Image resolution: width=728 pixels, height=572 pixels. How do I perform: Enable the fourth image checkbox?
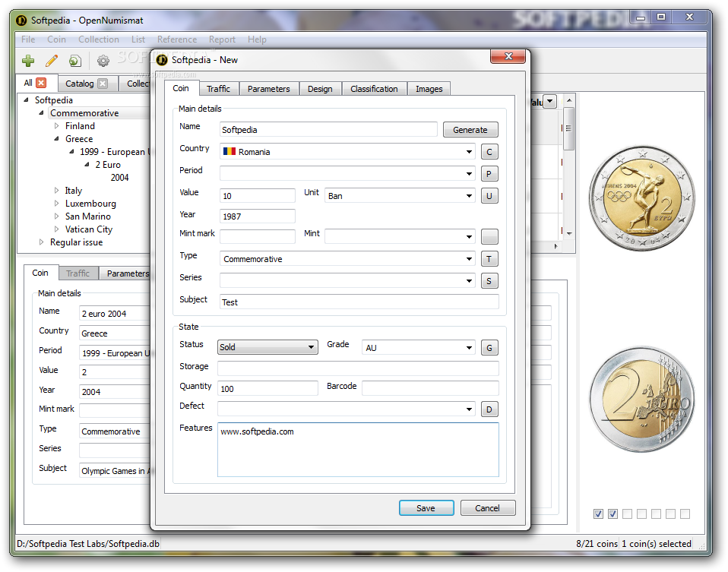[641, 514]
